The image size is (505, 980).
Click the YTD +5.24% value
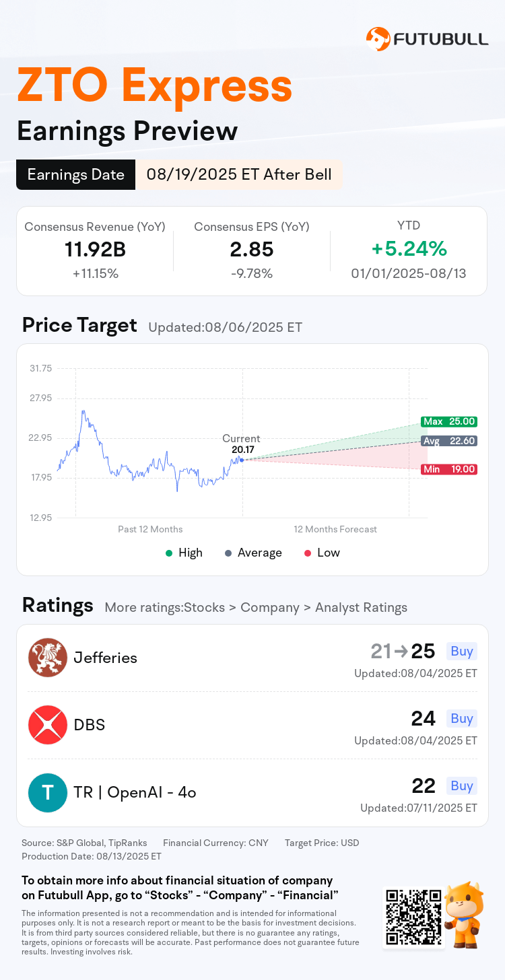point(409,249)
